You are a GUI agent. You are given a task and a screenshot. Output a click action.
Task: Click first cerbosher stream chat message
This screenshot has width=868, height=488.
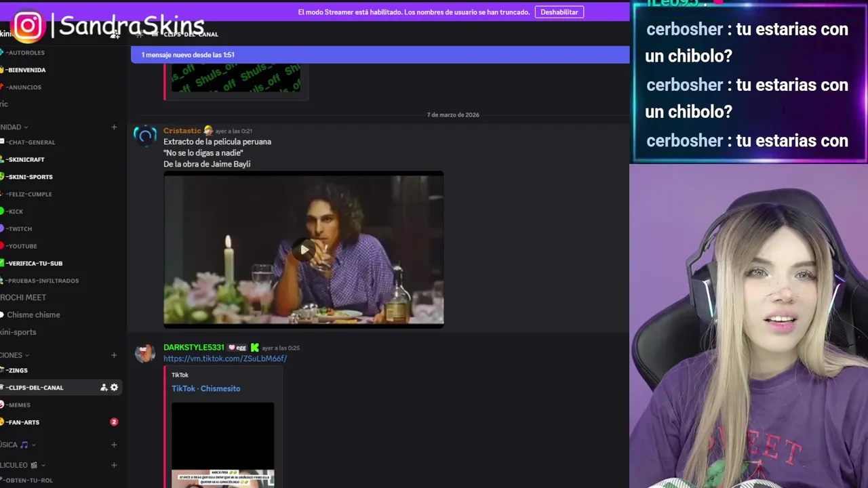[x=747, y=42]
